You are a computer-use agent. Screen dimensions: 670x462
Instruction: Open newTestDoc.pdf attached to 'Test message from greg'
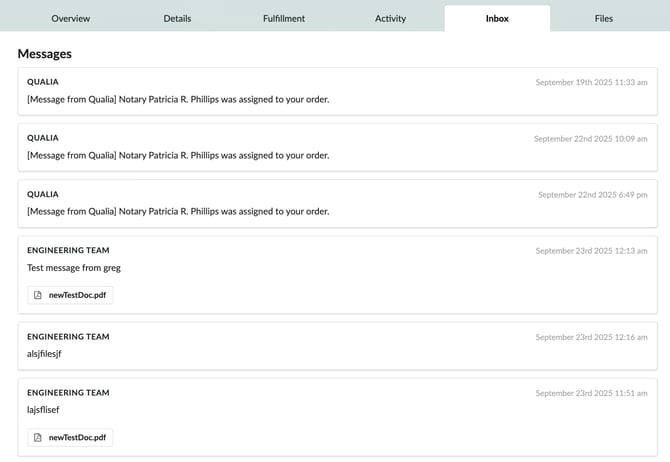click(x=77, y=295)
